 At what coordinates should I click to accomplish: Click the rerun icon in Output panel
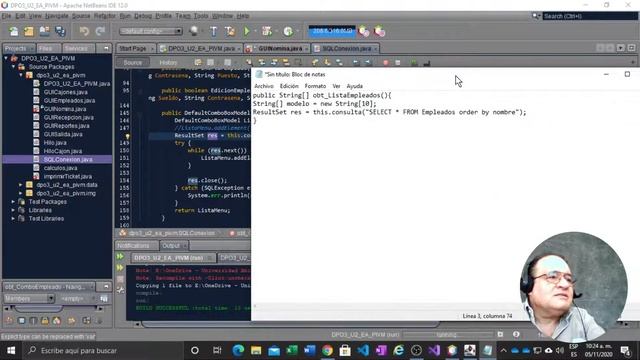(120, 256)
